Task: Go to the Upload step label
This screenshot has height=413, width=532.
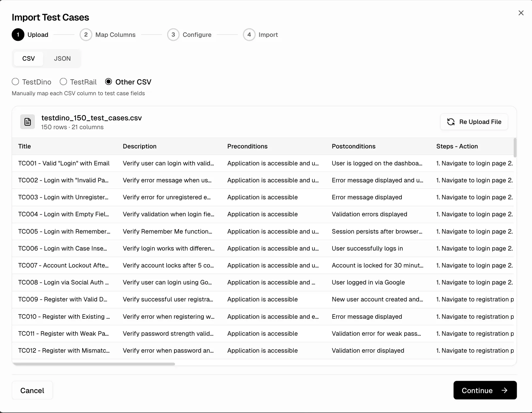Action: (38, 35)
